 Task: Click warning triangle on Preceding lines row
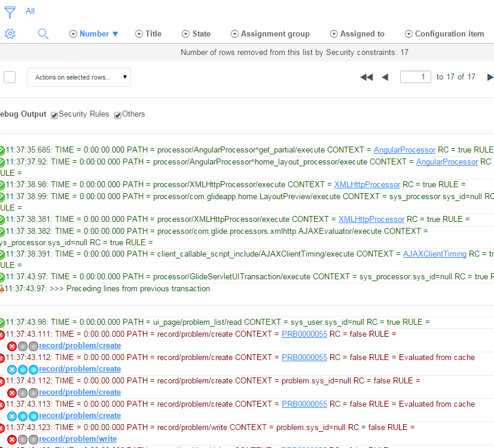(x=2, y=289)
